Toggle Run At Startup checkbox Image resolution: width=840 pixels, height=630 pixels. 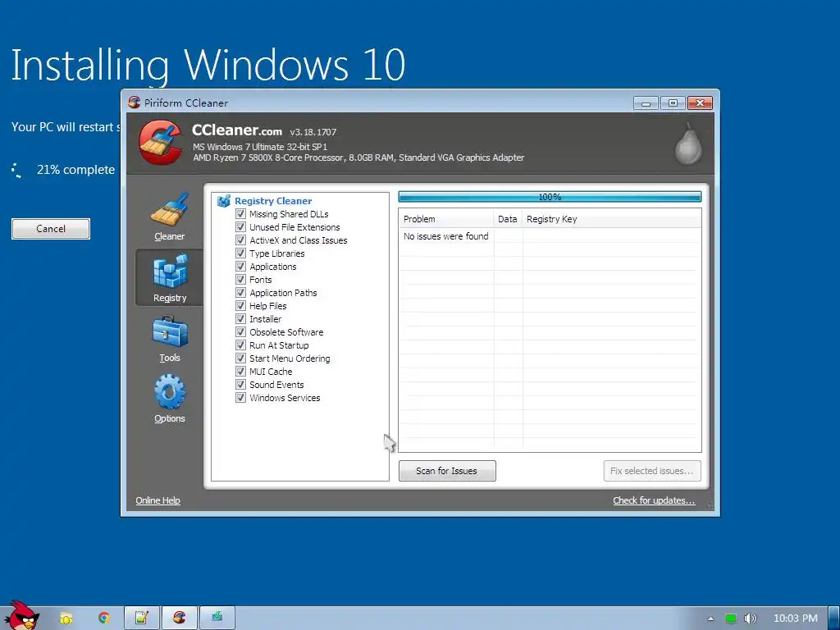click(240, 345)
